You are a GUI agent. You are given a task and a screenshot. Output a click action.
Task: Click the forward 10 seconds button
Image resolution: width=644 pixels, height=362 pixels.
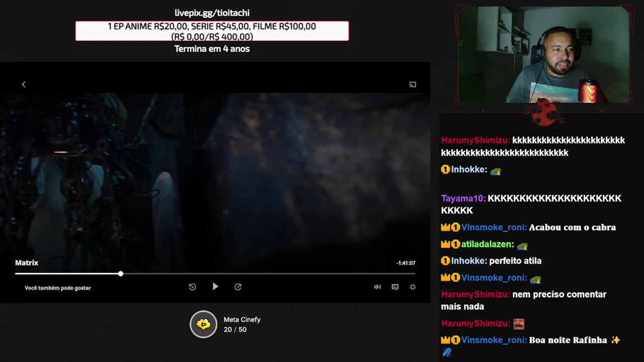click(238, 287)
